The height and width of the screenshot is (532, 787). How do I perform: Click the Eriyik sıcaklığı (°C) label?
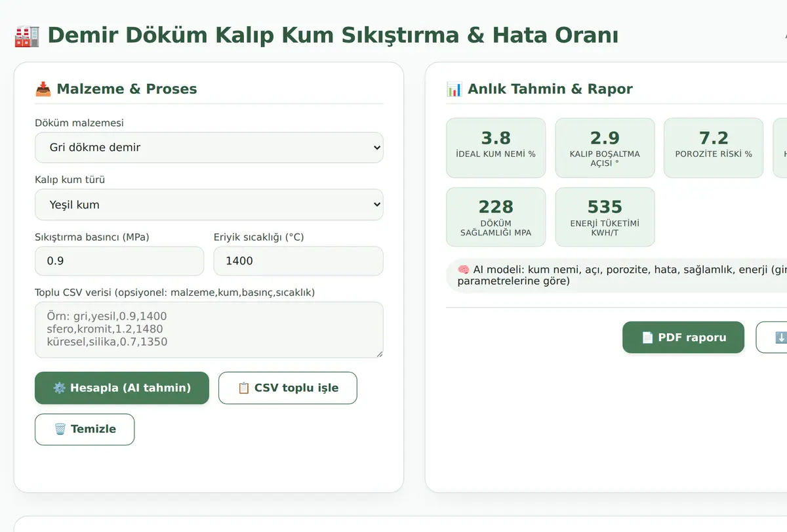[x=259, y=237]
